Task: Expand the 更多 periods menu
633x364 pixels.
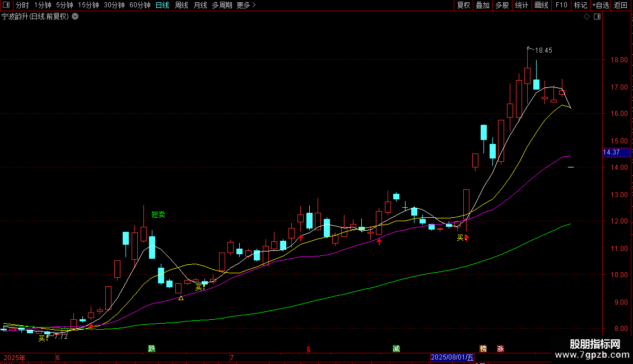Action: click(246, 5)
